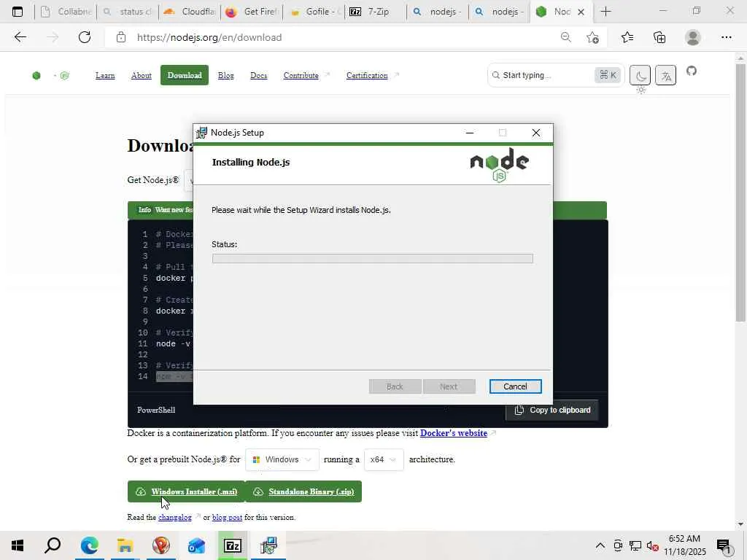Open the Docker's website link
This screenshot has width=747, height=560.
click(454, 433)
